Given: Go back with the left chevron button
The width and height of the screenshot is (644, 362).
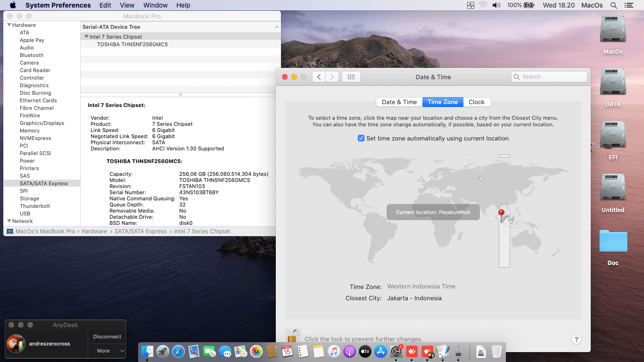Looking at the screenshot, I should coord(319,77).
